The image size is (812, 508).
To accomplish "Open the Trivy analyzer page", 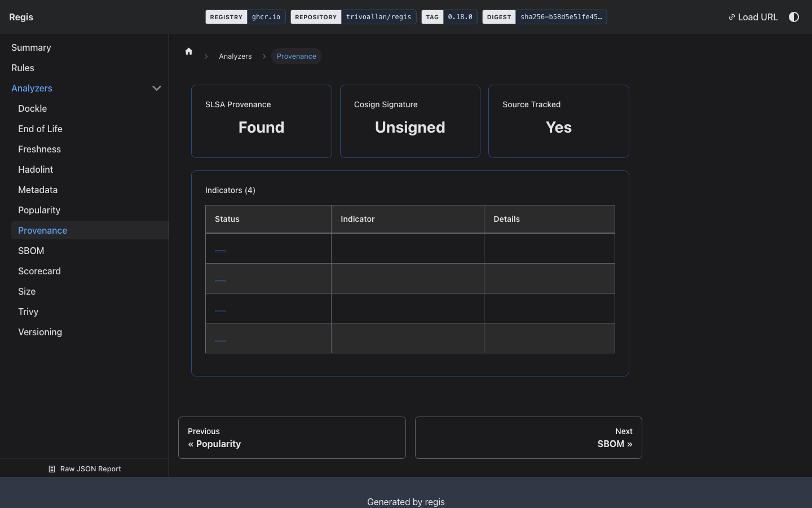I will (x=28, y=312).
